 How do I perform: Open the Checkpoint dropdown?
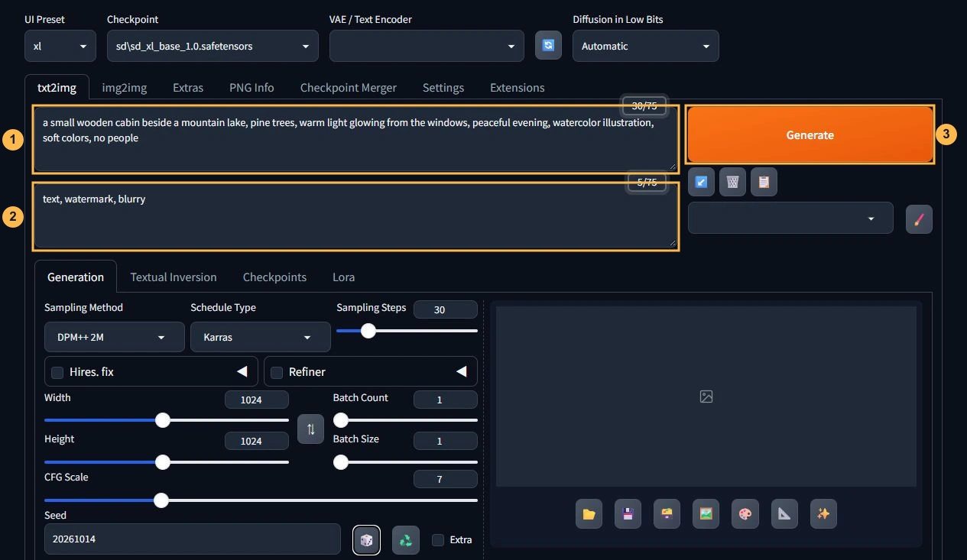213,46
